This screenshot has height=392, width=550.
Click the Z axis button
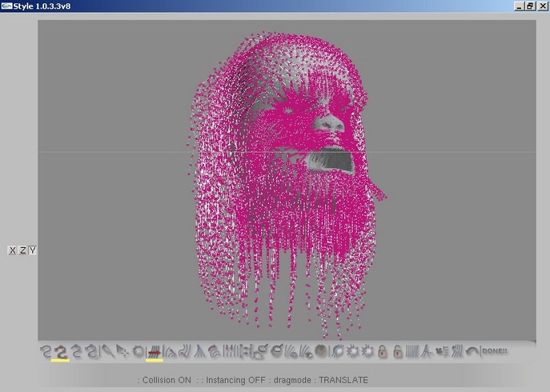coord(22,250)
